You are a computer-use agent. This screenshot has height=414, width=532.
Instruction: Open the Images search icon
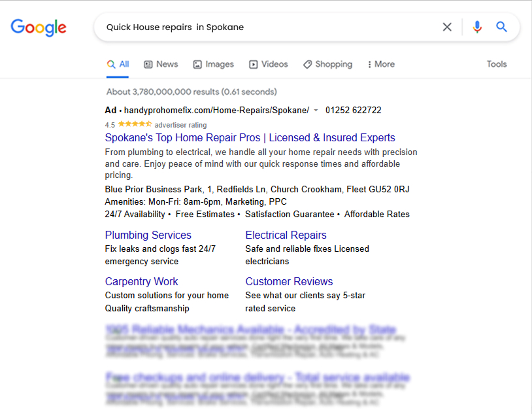click(x=197, y=64)
